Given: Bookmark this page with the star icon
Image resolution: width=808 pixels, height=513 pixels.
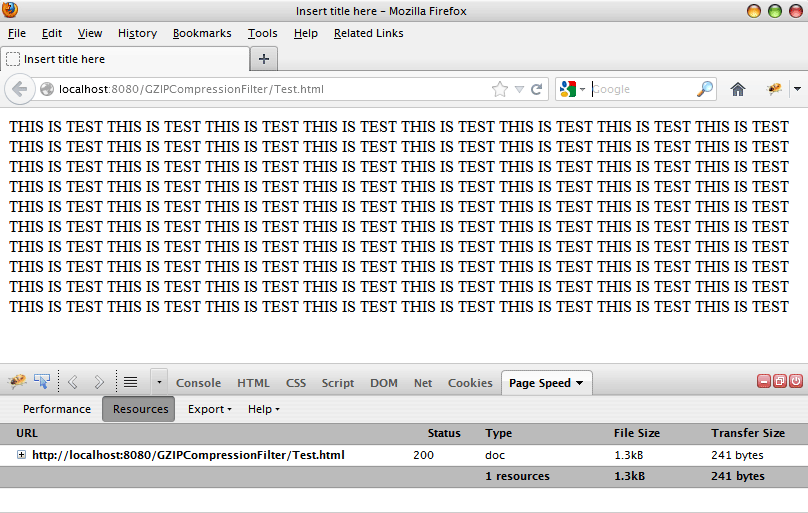Looking at the screenshot, I should pos(499,89).
